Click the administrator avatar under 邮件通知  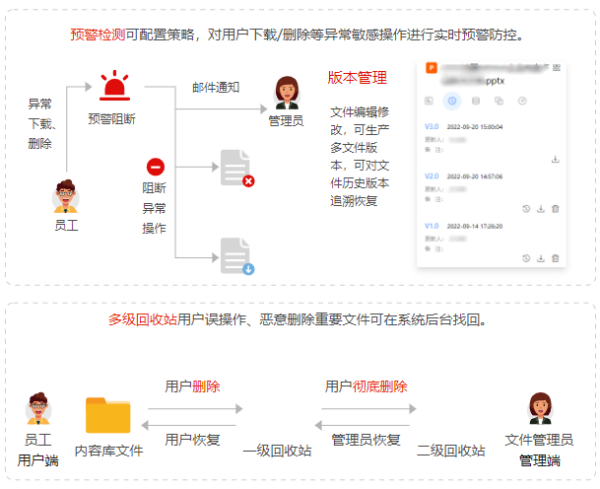pos(285,94)
